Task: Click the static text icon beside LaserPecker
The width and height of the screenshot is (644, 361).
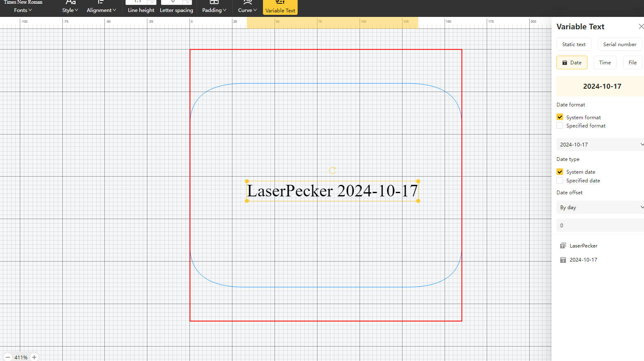Action: point(563,245)
